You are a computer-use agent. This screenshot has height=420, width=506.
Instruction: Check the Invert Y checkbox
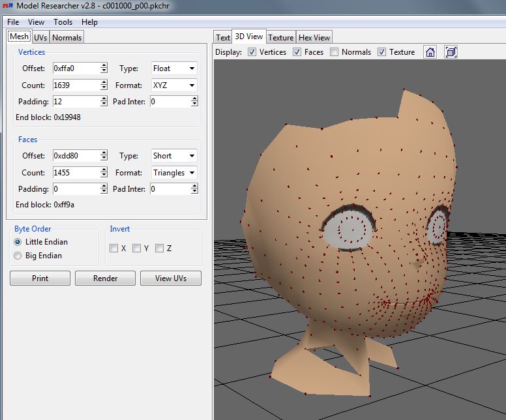(136, 248)
